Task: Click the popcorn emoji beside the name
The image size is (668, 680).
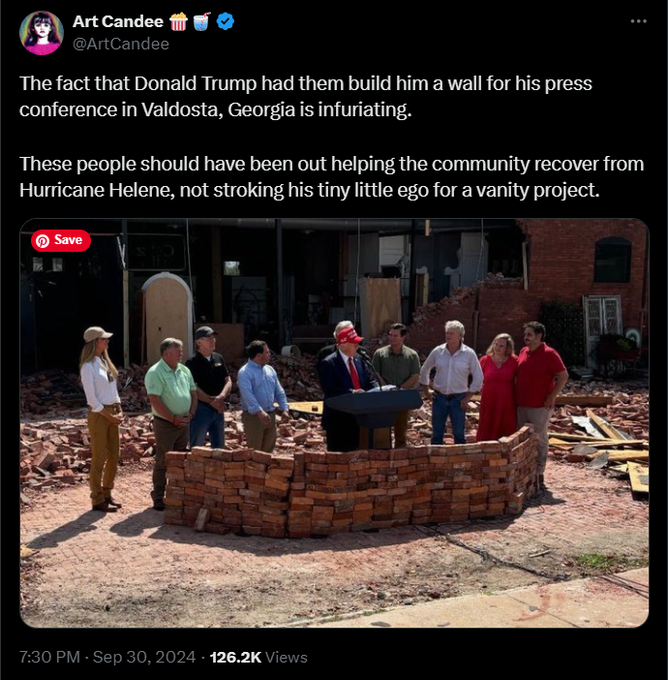Action: click(178, 21)
